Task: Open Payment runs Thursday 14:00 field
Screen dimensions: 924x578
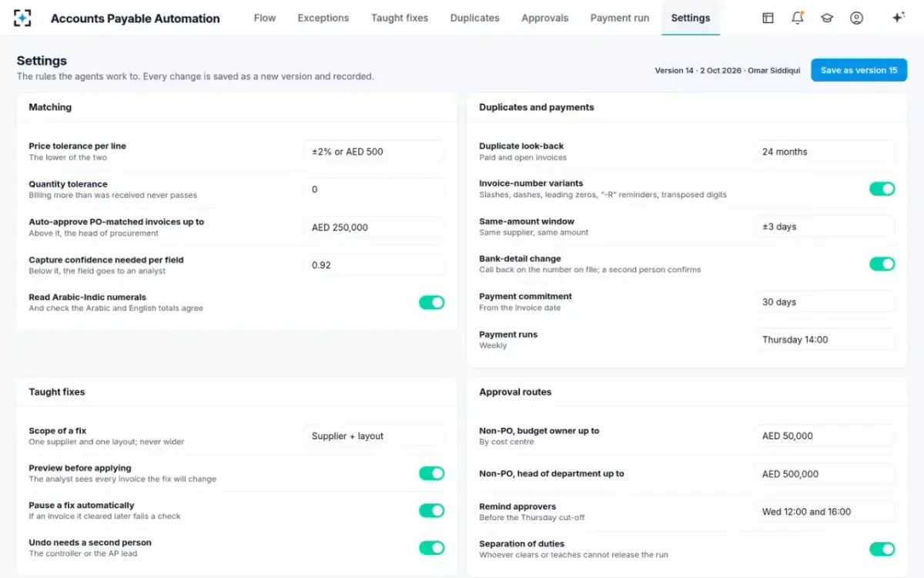Action: [x=825, y=340]
